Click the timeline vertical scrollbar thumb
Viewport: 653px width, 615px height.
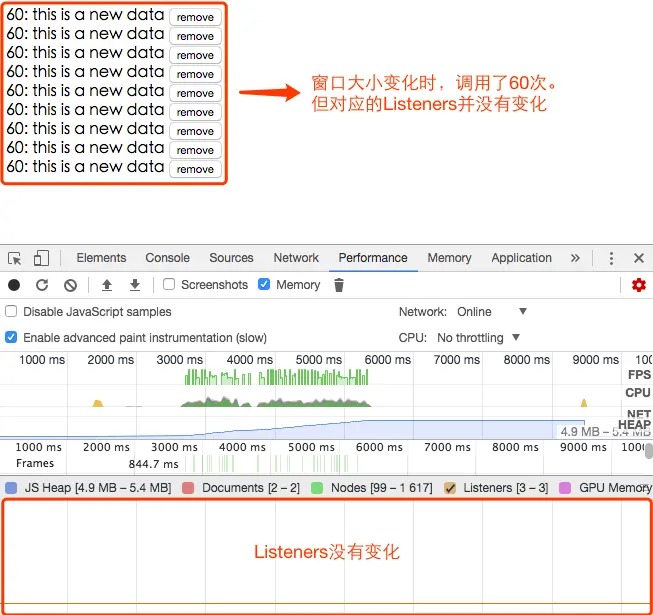click(648, 451)
